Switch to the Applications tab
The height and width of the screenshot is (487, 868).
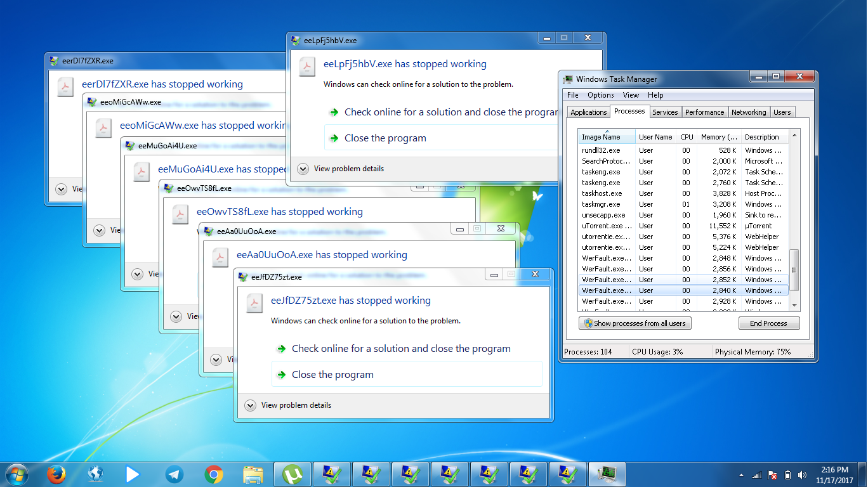[x=588, y=112]
